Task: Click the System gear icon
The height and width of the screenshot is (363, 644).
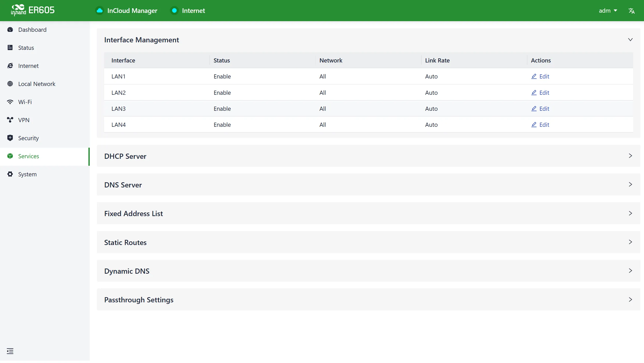Action: (x=10, y=174)
